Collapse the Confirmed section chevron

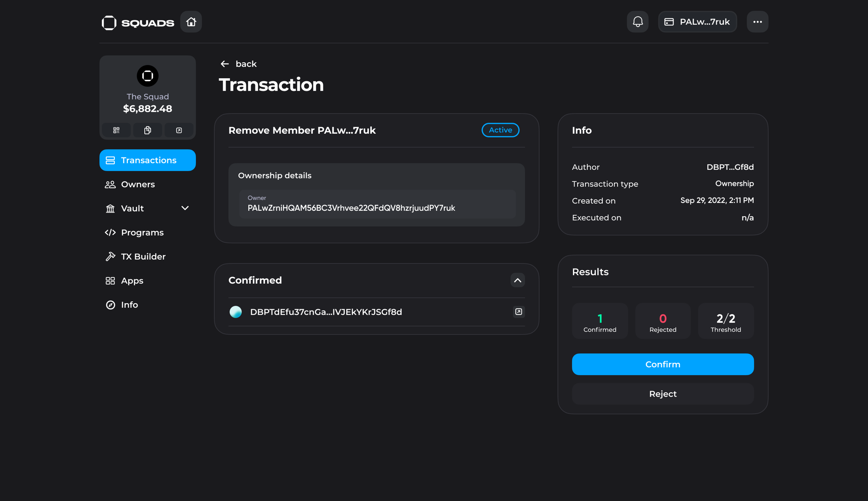click(x=517, y=280)
